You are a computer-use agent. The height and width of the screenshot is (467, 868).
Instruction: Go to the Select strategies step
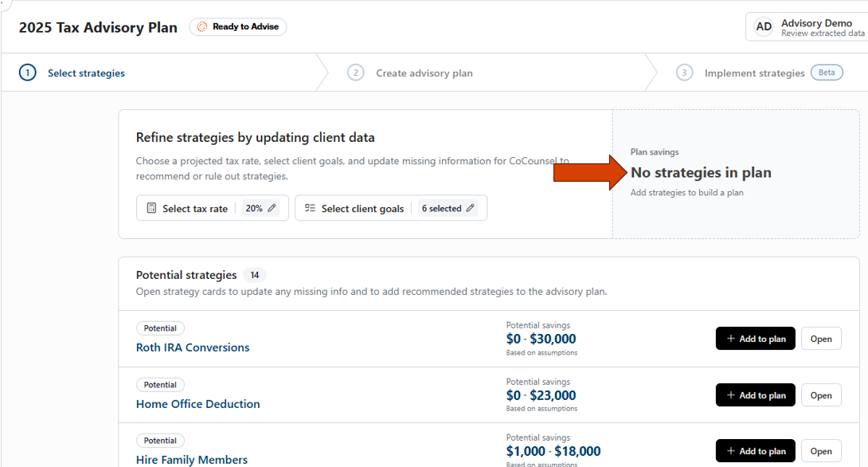[x=86, y=73]
